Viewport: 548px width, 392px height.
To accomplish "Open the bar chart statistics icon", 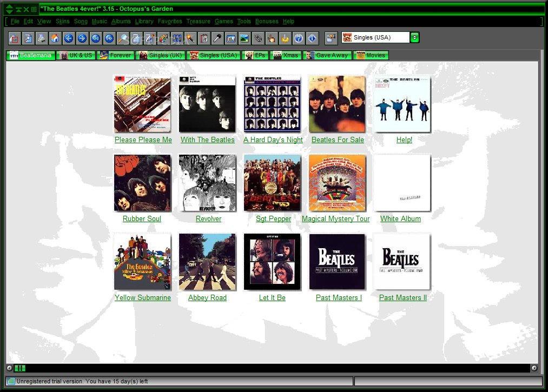I will click(230, 38).
